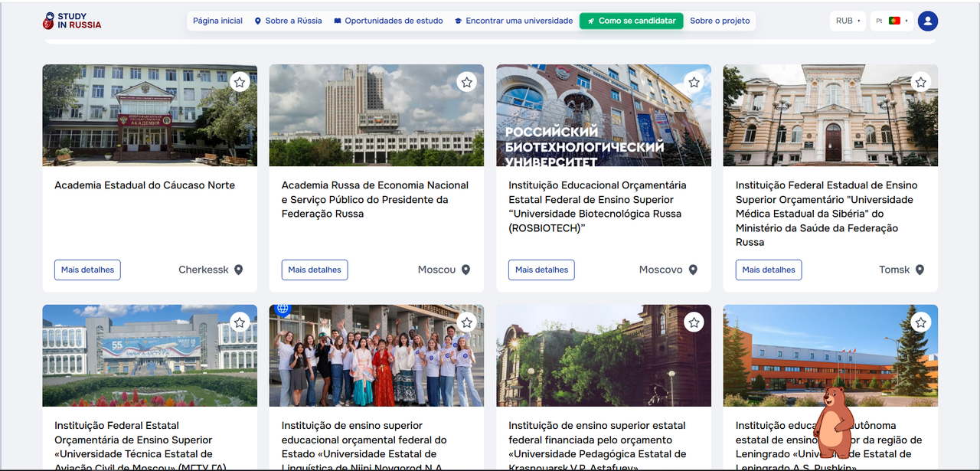Click the graduation cap icon in navigation
This screenshot has height=471, width=980.
point(459,21)
